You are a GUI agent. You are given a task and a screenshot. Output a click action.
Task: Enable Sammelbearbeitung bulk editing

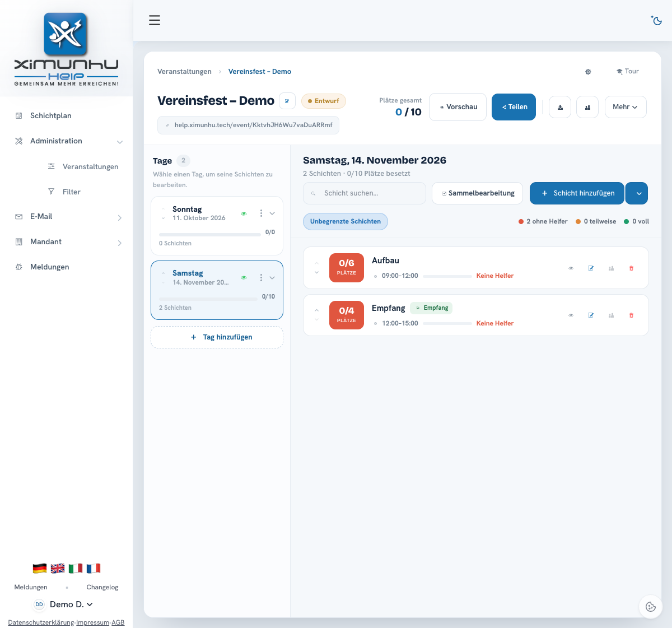[477, 193]
